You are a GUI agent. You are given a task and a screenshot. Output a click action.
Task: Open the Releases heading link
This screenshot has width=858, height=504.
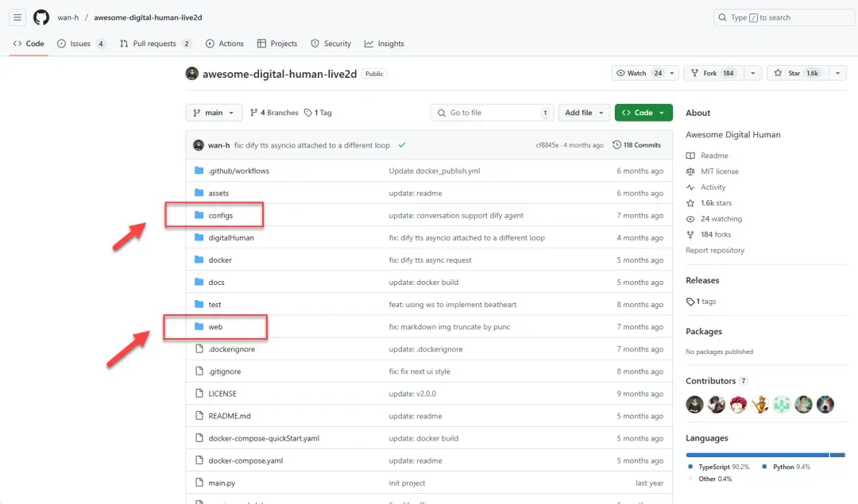pyautogui.click(x=702, y=280)
